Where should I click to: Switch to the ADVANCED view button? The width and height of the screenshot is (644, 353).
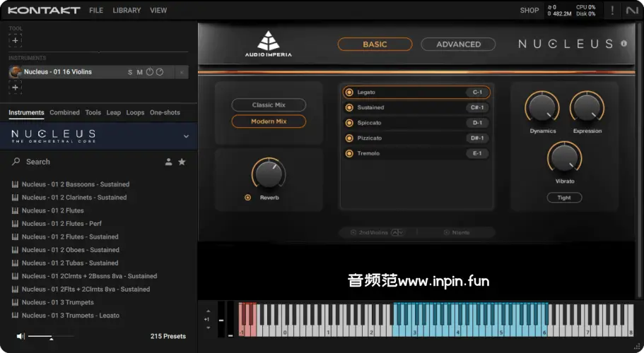(458, 44)
